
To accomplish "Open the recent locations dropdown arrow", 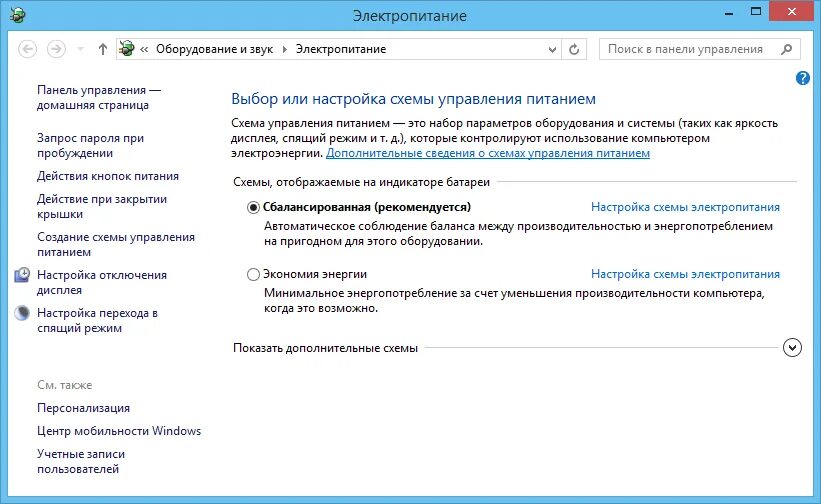I will tap(80, 49).
